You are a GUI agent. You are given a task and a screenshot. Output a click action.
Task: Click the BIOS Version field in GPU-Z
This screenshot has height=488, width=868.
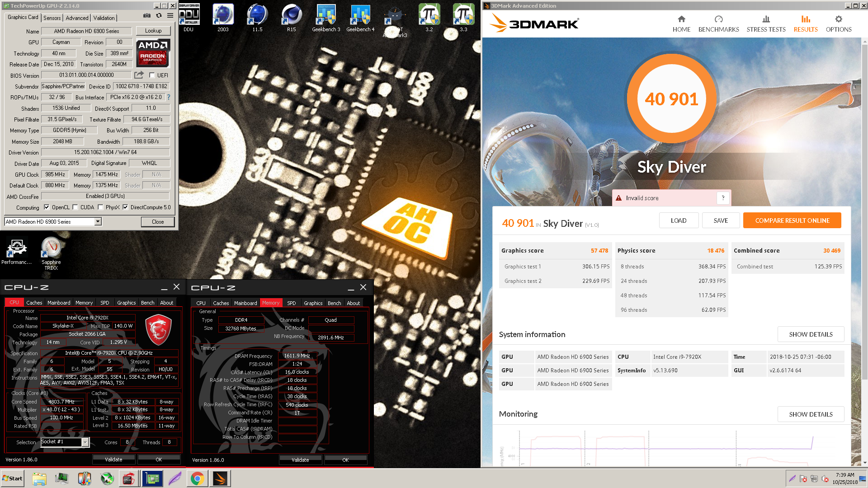point(86,75)
